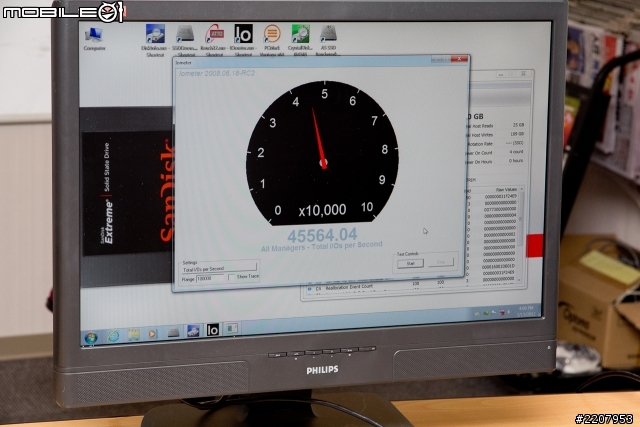
Task: Open the PCMark Vantage desktop shortcut
Action: tap(272, 40)
